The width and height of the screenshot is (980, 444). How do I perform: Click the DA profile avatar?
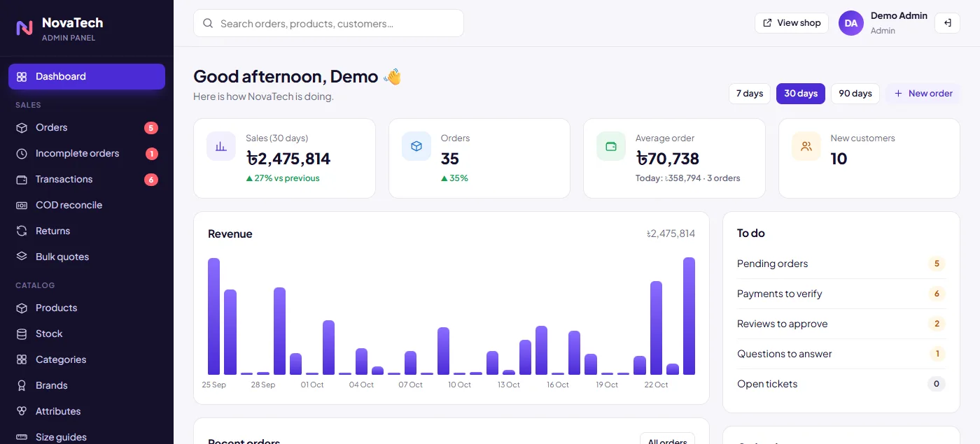pos(851,23)
